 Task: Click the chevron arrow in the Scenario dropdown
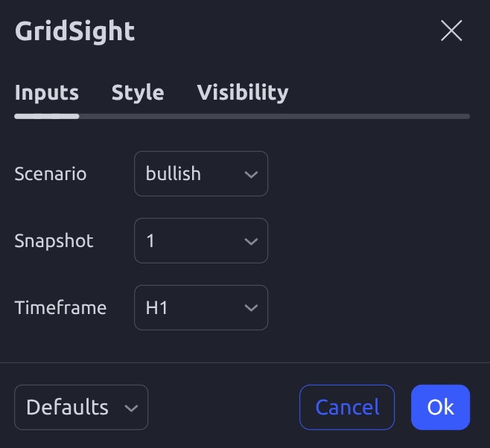(251, 174)
